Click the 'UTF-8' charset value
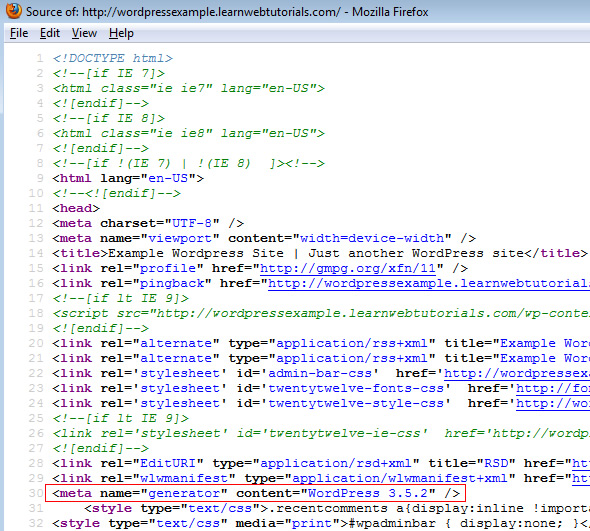Viewport: 590px width, 531px height. pos(192,223)
